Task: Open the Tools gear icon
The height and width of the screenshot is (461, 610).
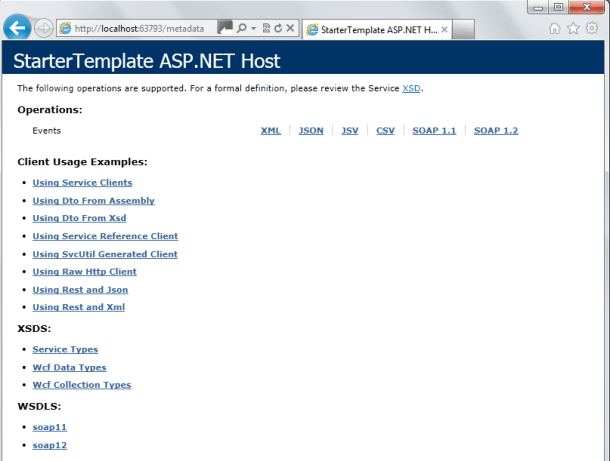Action: pyautogui.click(x=592, y=29)
